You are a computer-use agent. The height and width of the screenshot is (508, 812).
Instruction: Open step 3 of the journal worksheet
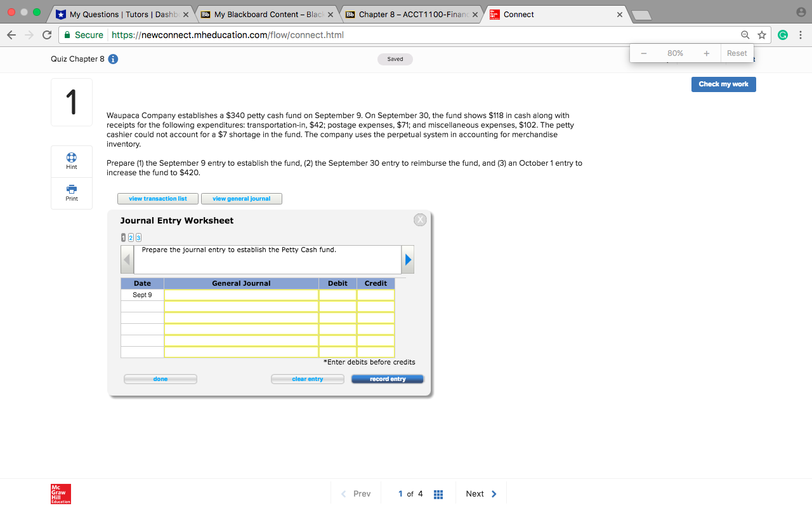(138, 237)
